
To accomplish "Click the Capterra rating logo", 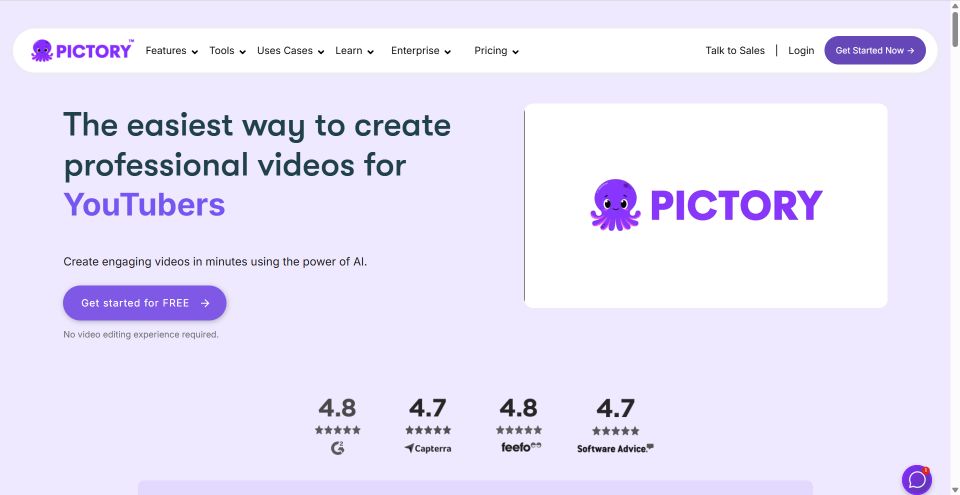I will (x=428, y=448).
